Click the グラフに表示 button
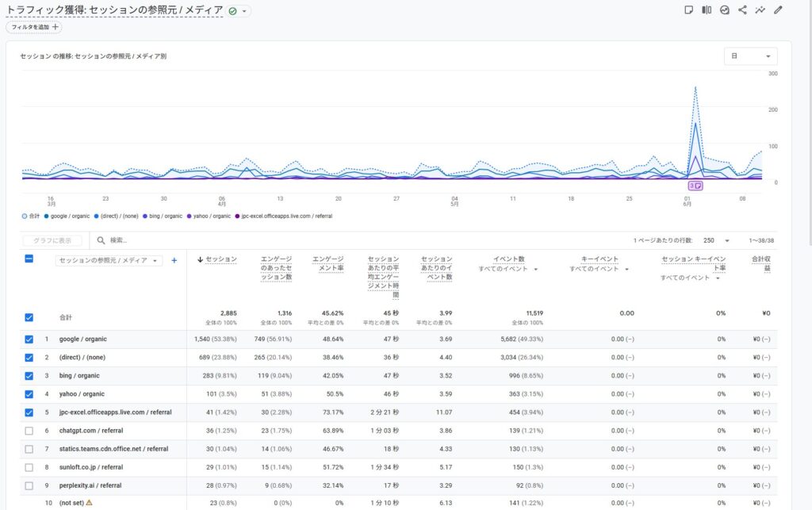Viewport: 812px width, 510px height. [52, 240]
